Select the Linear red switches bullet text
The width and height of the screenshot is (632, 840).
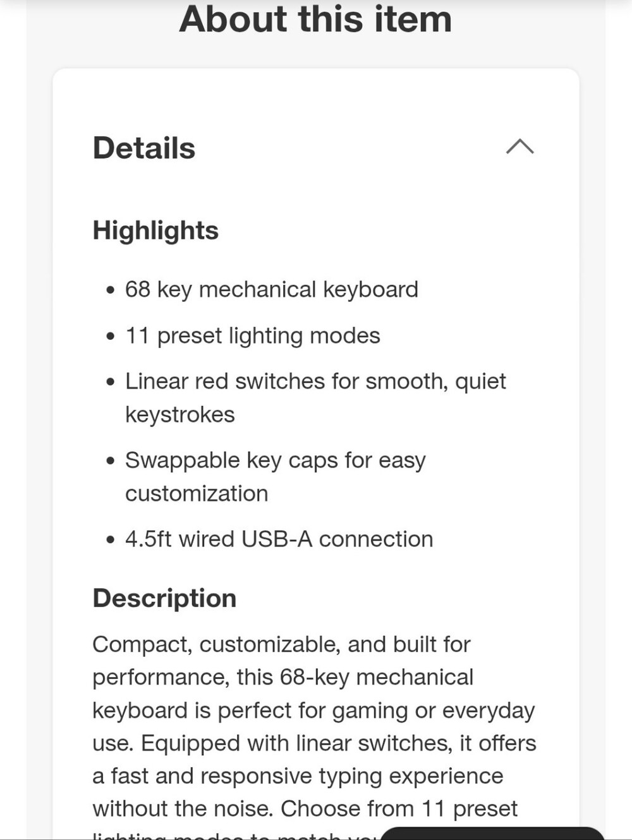pyautogui.click(x=315, y=397)
